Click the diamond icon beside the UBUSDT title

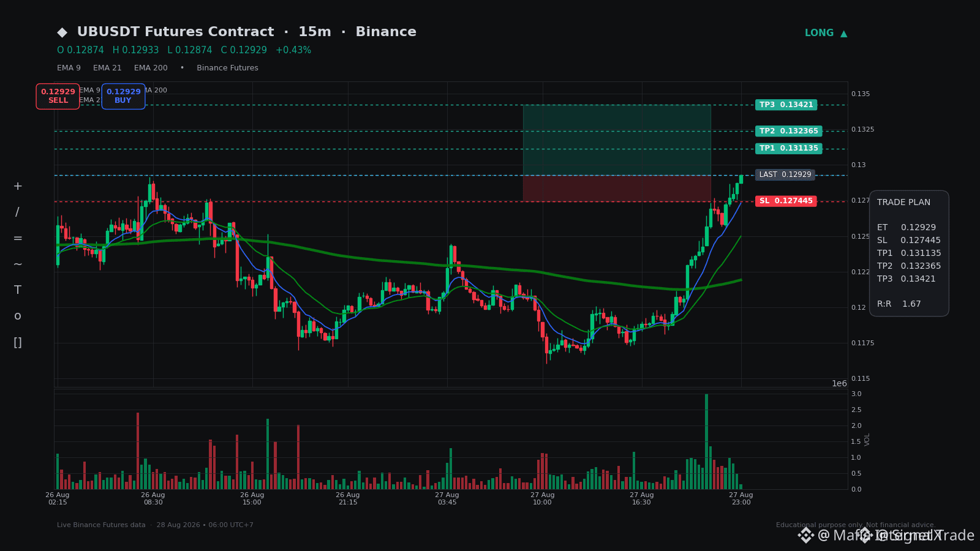62,32
